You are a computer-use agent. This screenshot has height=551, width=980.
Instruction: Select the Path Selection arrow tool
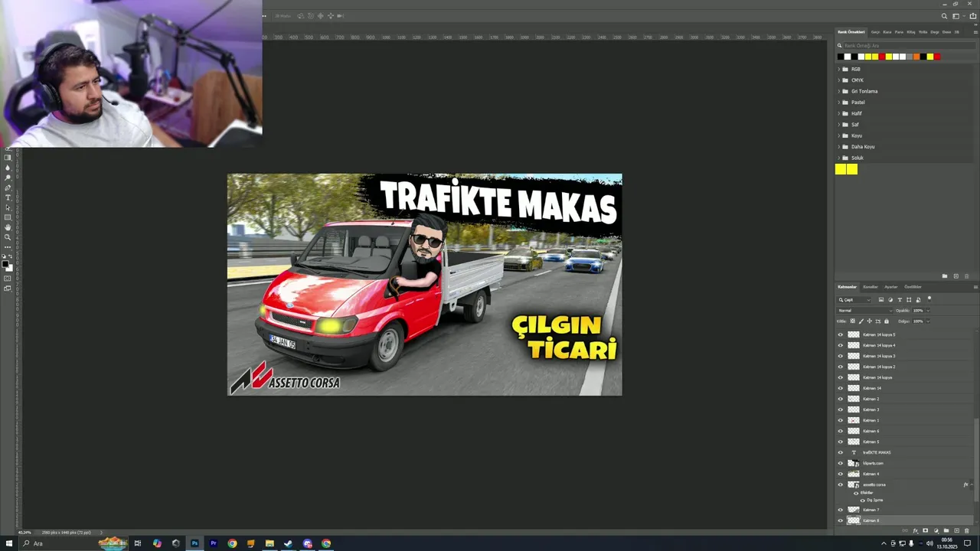pos(8,207)
